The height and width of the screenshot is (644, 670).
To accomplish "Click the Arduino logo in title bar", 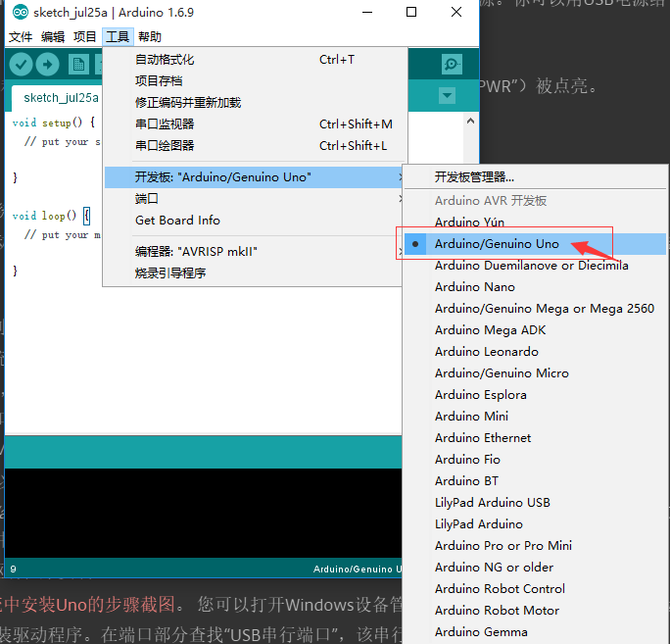I will coord(21,13).
